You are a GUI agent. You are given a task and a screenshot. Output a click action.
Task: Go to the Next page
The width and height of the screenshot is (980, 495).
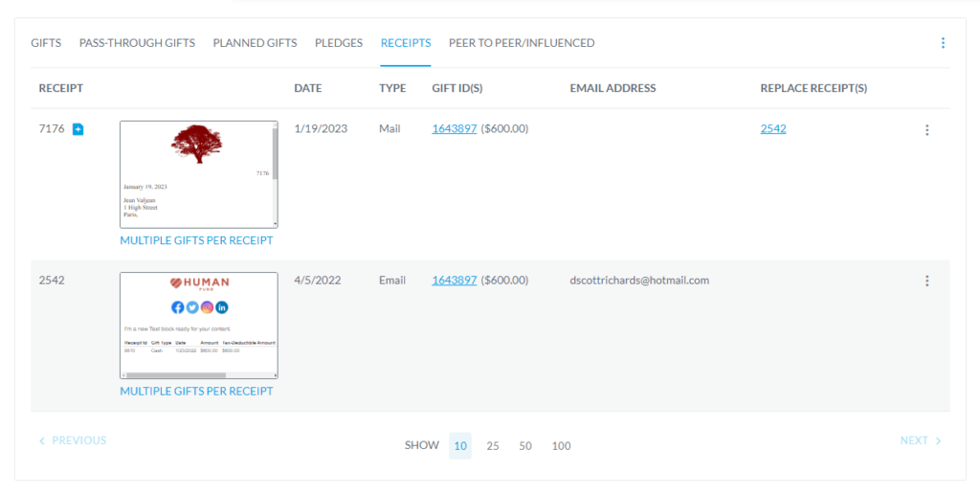[920, 440]
